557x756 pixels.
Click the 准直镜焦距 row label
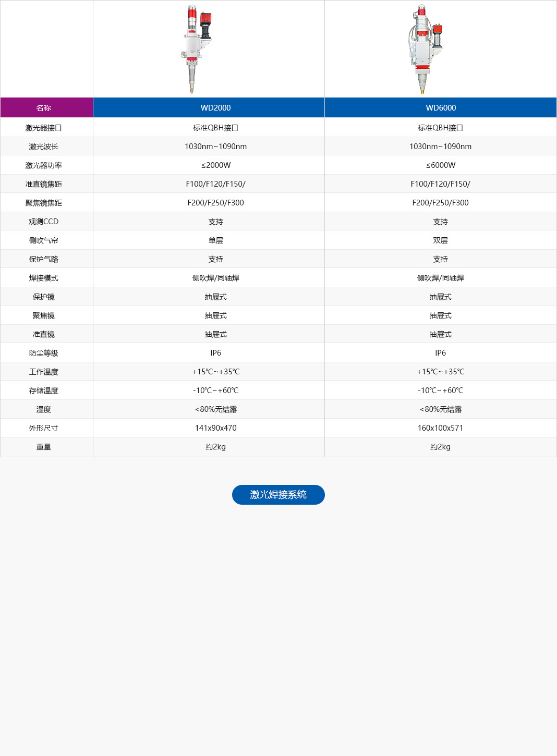(x=44, y=184)
